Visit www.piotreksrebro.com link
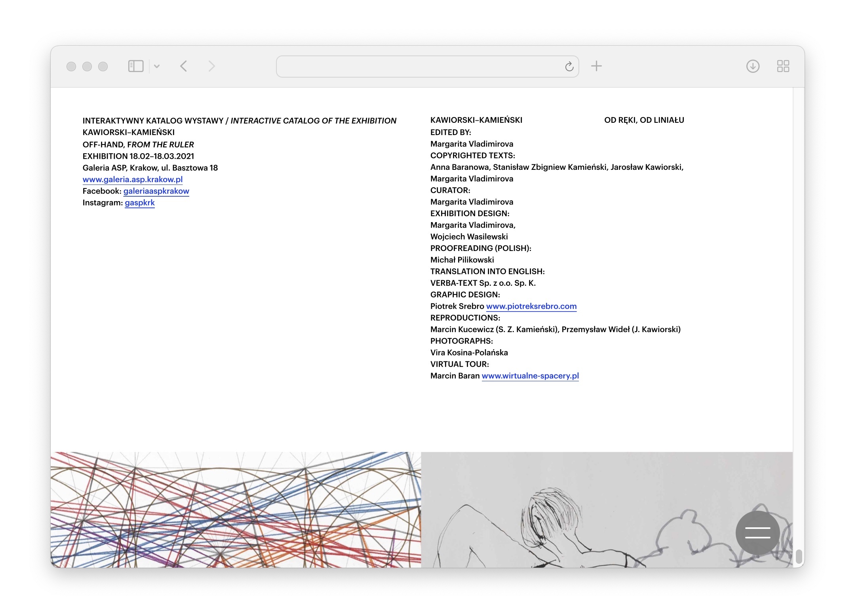 tap(531, 306)
